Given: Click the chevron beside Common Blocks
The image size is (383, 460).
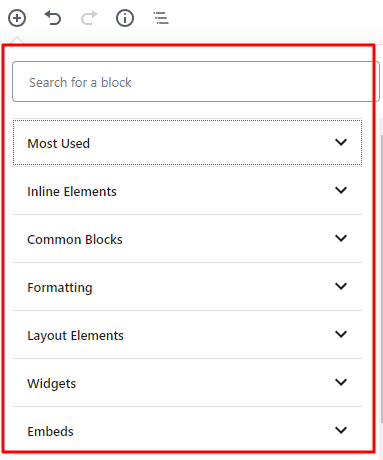Looking at the screenshot, I should 341,238.
